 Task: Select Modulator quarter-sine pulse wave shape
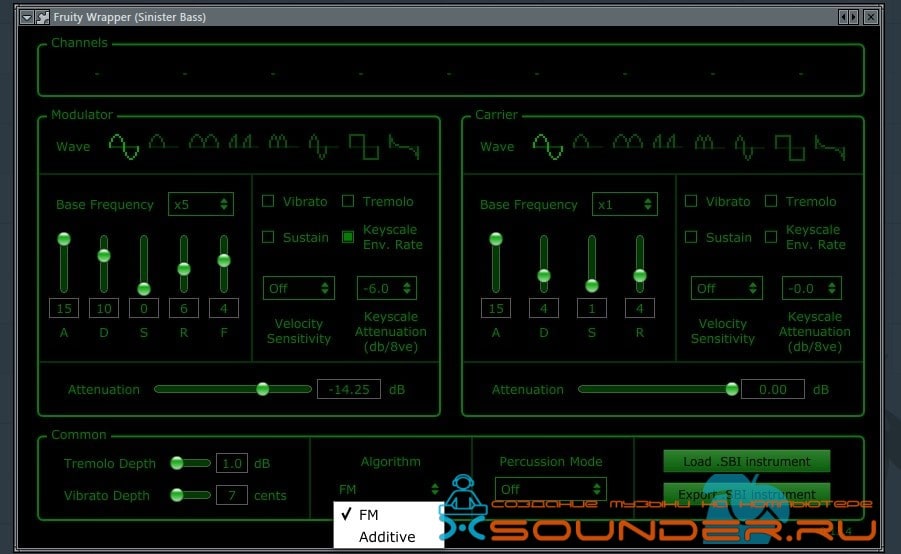click(x=243, y=142)
